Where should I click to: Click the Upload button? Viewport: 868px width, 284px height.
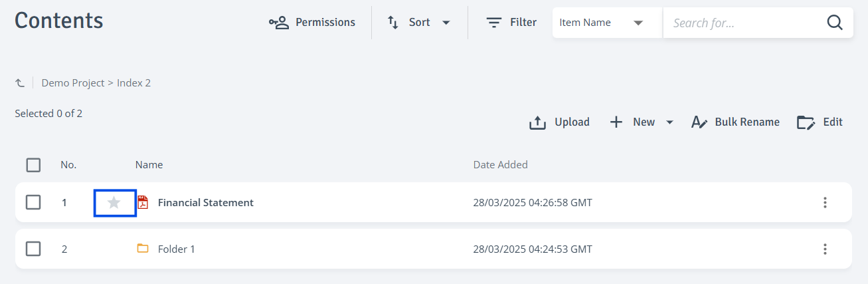pyautogui.click(x=559, y=122)
